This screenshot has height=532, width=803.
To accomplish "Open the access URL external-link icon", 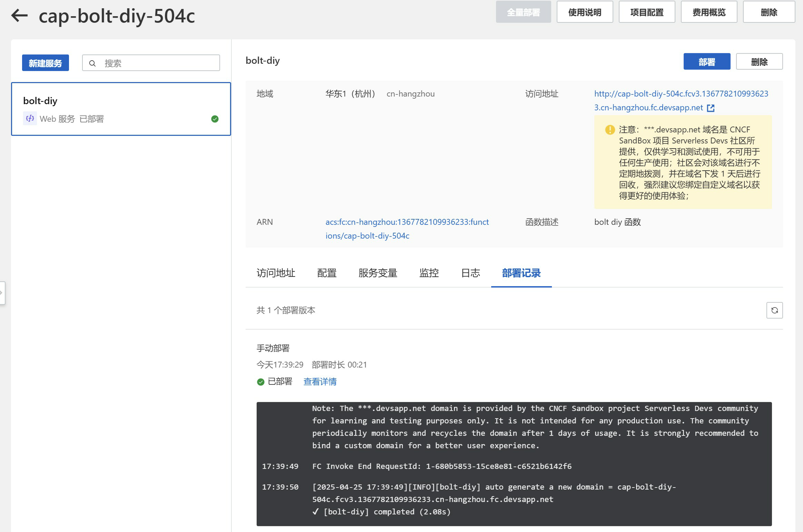I will click(x=711, y=108).
